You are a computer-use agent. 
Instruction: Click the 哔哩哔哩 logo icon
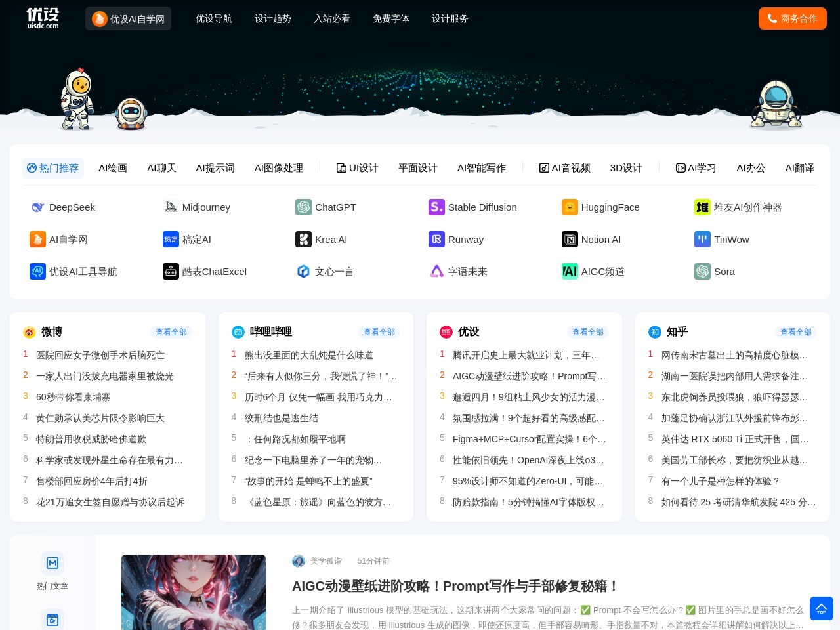point(238,332)
